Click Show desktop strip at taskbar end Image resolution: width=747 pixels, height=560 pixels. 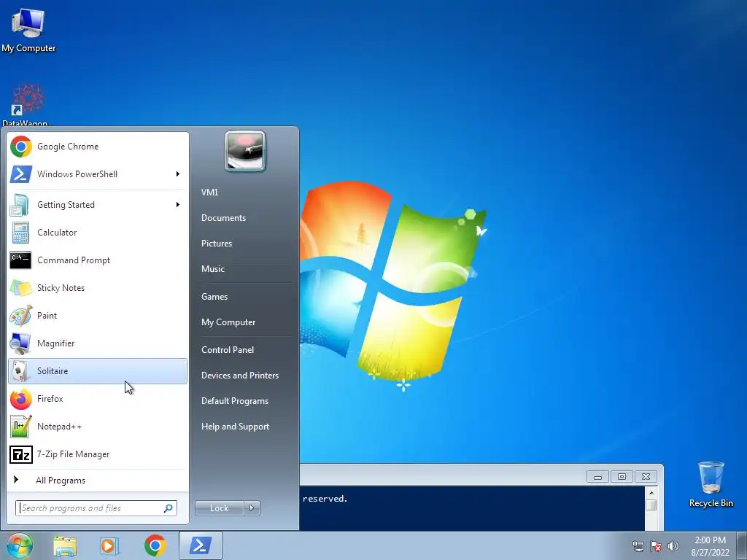point(742,545)
